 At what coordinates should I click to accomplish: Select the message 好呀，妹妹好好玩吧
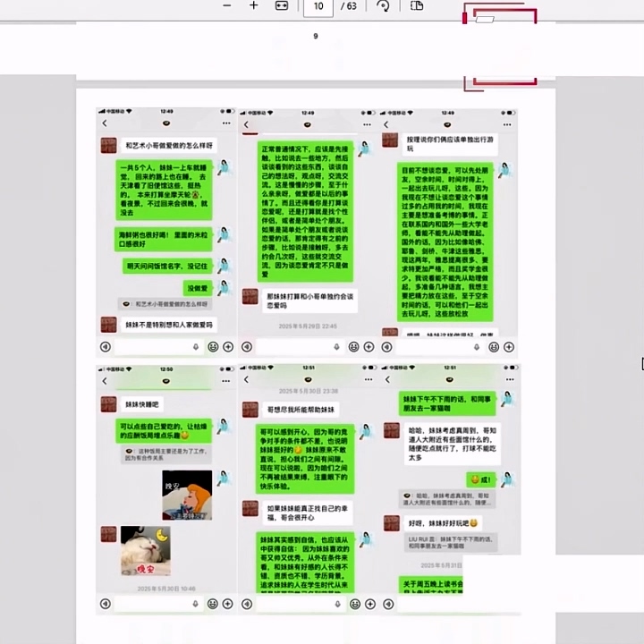coord(443,523)
